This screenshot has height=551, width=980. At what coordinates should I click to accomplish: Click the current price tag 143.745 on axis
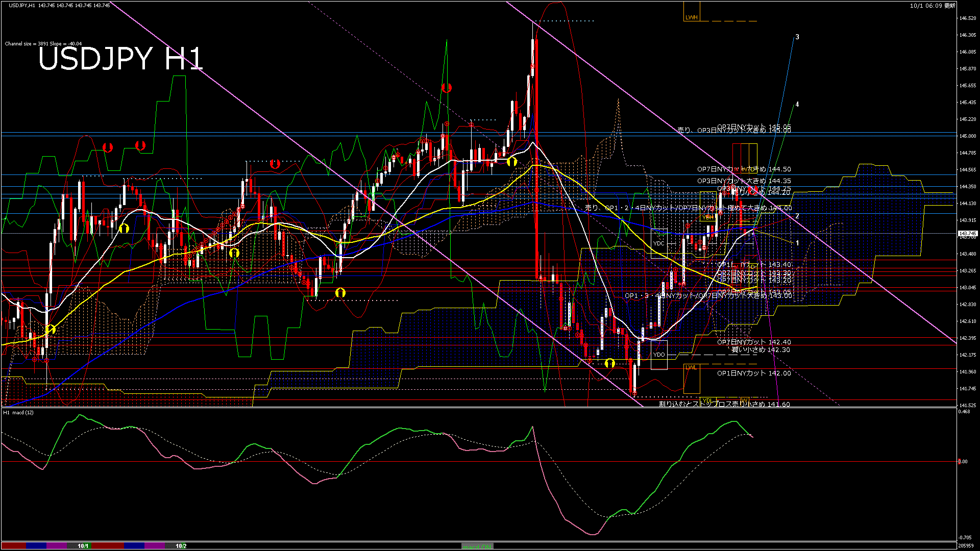click(x=967, y=234)
